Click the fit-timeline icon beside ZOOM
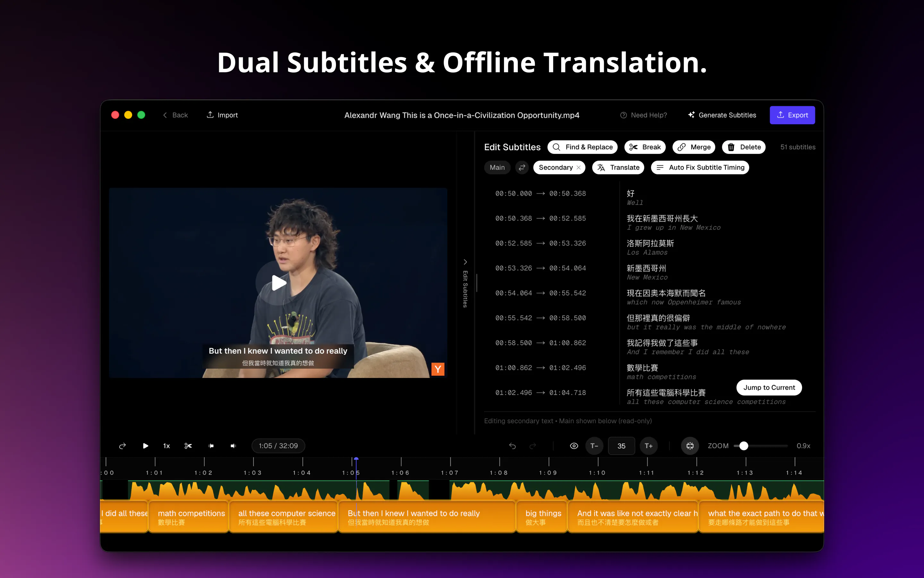Screen dimensions: 924x578 click(x=690, y=446)
